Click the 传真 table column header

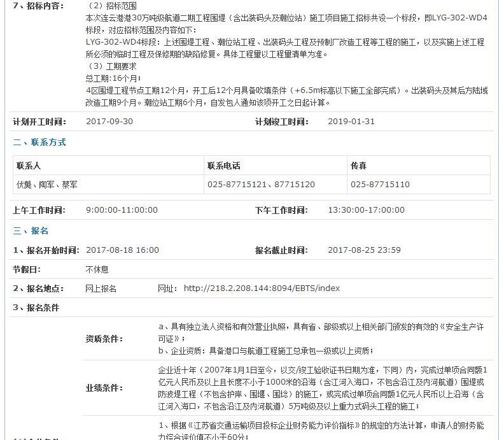359,166
